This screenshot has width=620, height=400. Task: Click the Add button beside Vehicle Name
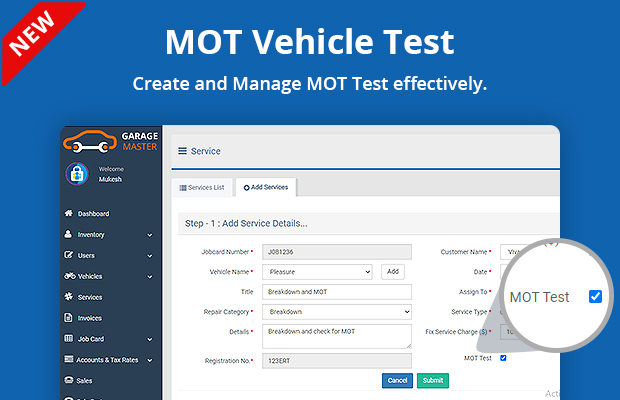[393, 271]
